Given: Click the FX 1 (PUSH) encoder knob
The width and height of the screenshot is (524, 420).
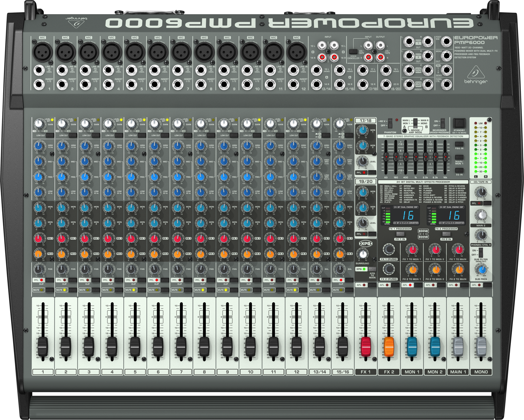Looking at the screenshot, I should tap(389, 249).
